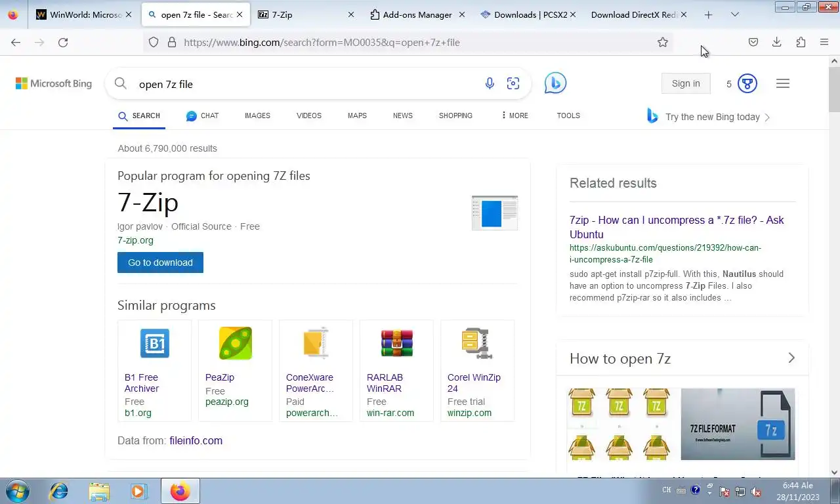Viewport: 840px width, 504px height.
Task: Click the Go to download button
Action: [160, 262]
